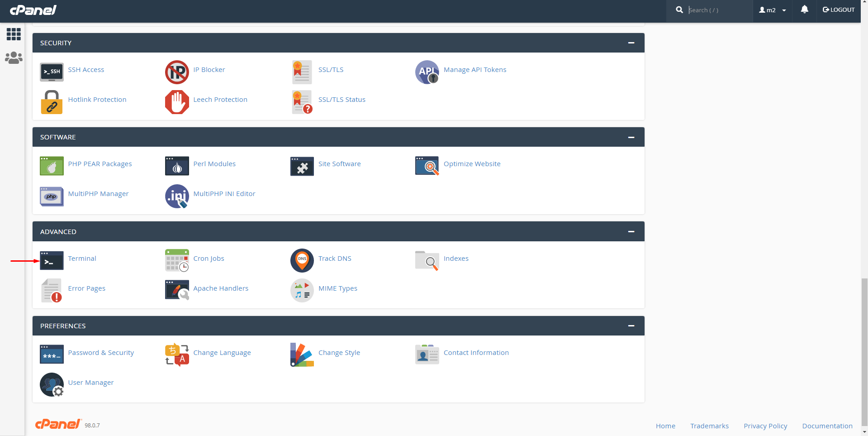Open the Terminal icon

point(52,260)
